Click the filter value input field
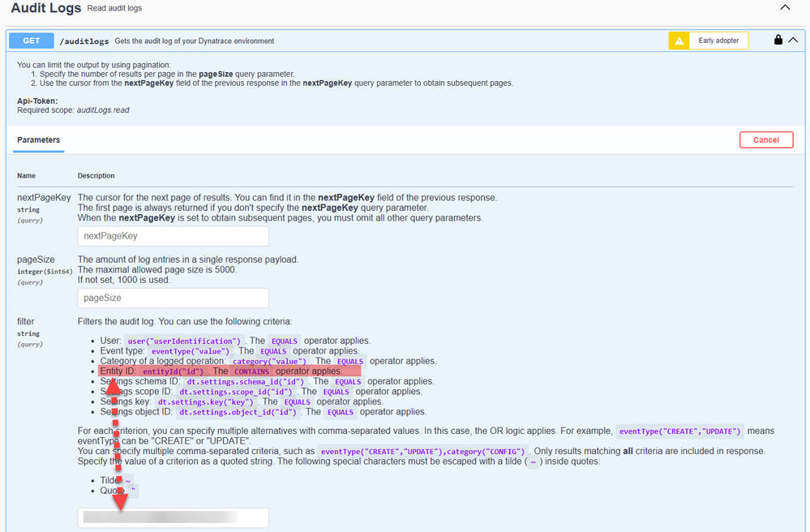 click(x=173, y=517)
